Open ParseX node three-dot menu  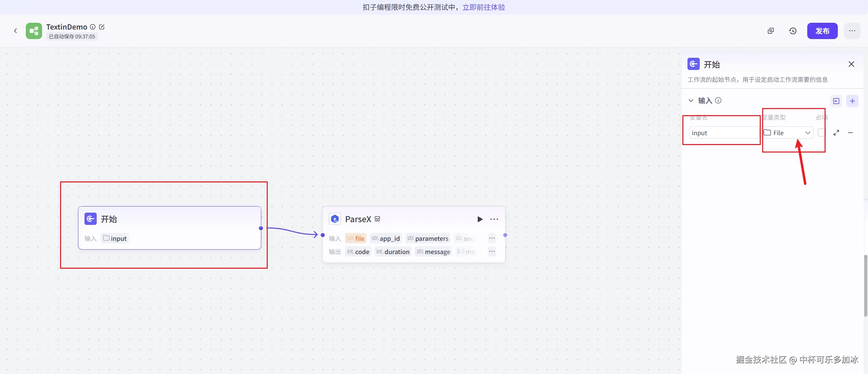[494, 219]
